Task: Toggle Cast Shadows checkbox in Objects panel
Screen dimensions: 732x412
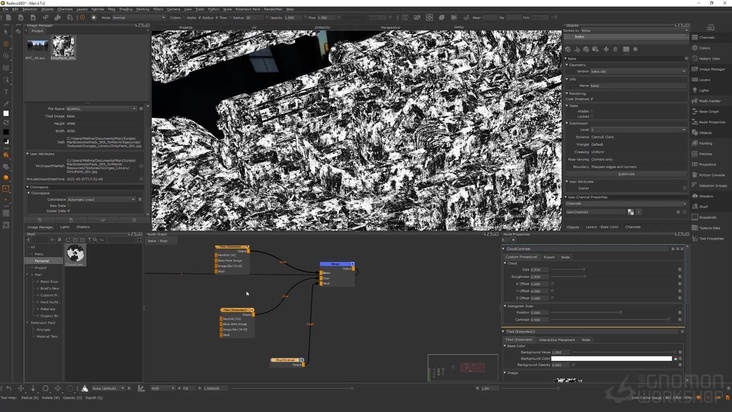Action: pos(592,99)
